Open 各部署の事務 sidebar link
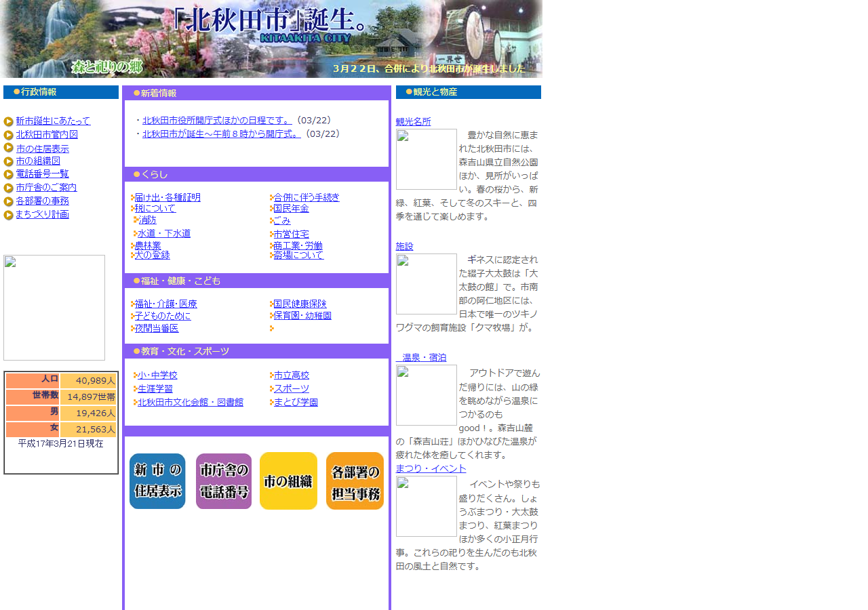This screenshot has width=868, height=610. (x=42, y=201)
